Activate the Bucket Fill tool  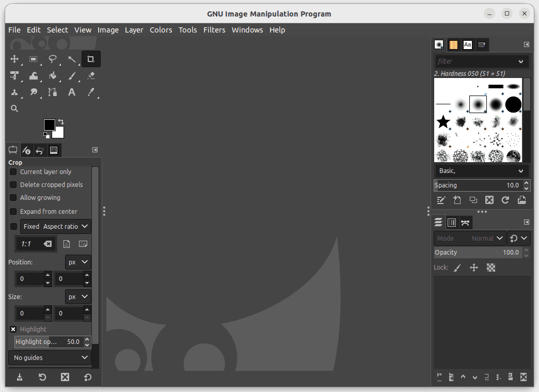(53, 75)
